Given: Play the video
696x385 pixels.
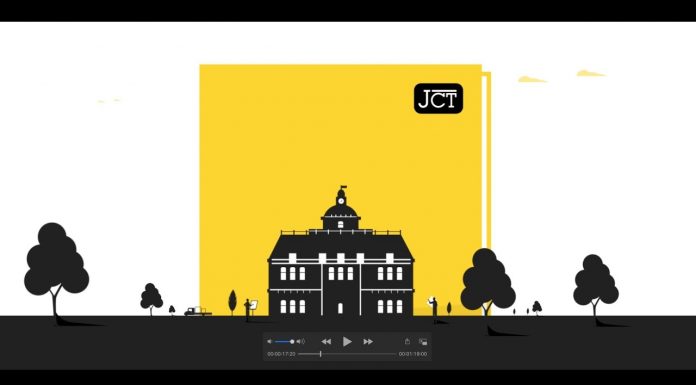Looking at the screenshot, I should pyautogui.click(x=347, y=341).
